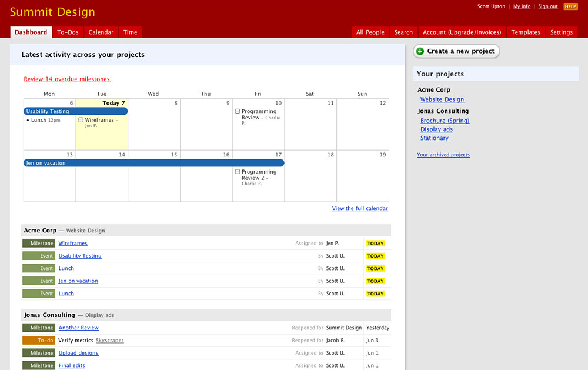Image resolution: width=588 pixels, height=370 pixels.
Task: Check the Wireframes milestone checkbox in calendar
Action: (81, 120)
